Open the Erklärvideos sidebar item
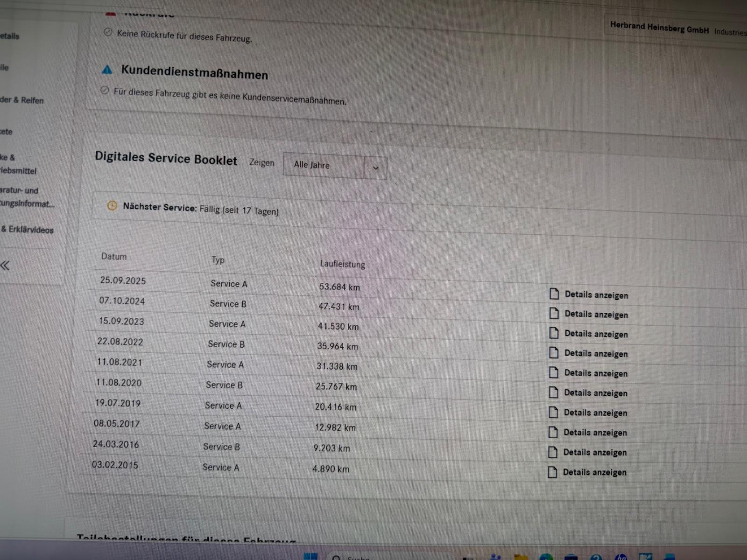 27,230
